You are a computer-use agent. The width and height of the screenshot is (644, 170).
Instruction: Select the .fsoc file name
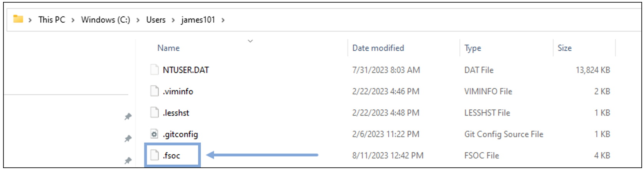pyautogui.click(x=171, y=156)
